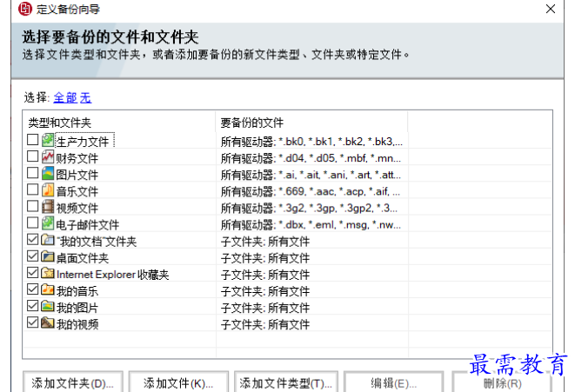Screen dimensions: 575x392
Task: Click the 定义备份向导 app icon in the title bar
Action: tap(25, 9)
